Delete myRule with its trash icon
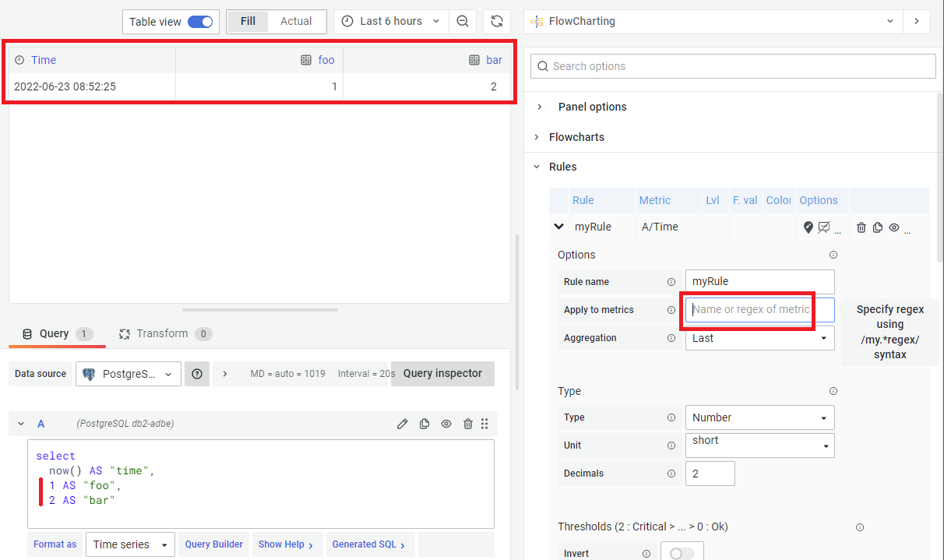Screen dimensions: 944x560 861,227
